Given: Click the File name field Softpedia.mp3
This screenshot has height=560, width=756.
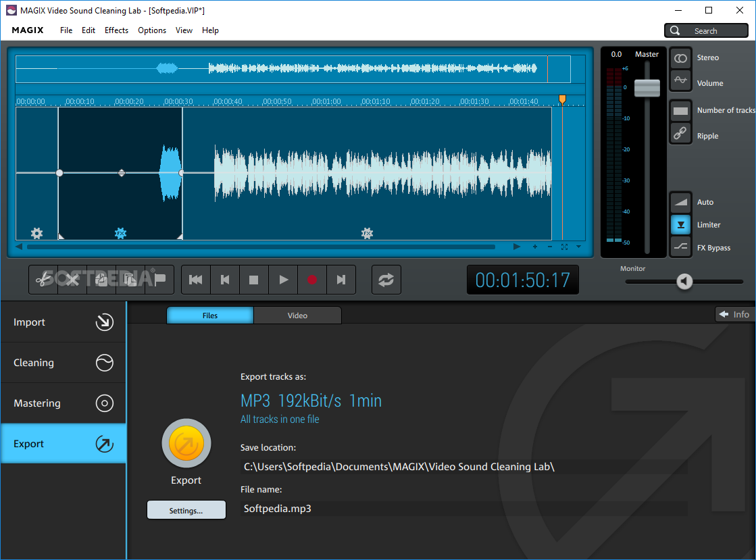Looking at the screenshot, I should point(464,509).
